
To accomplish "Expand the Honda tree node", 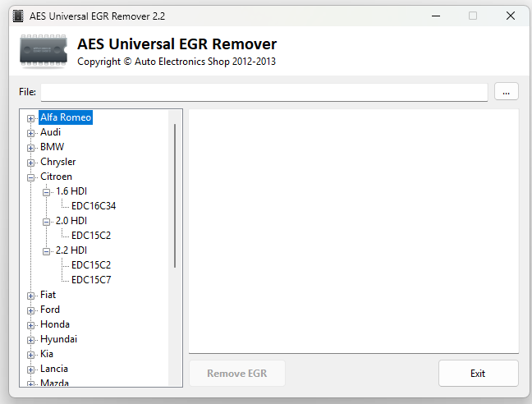I will [30, 325].
